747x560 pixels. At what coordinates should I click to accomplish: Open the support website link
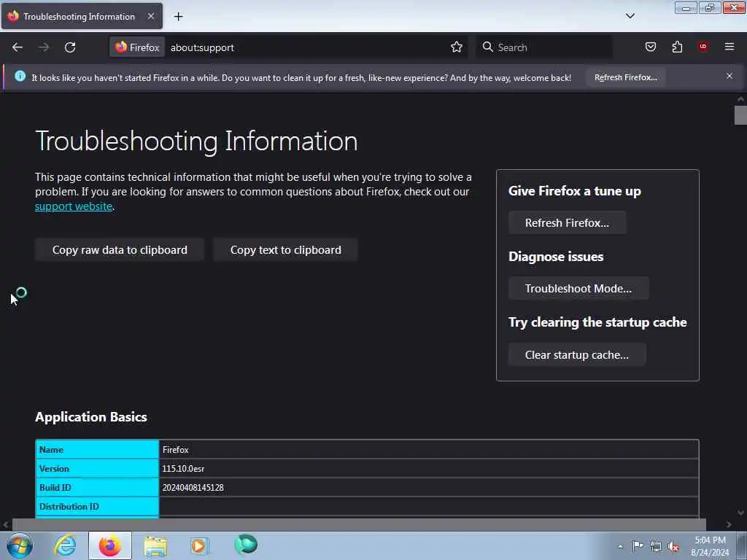point(74,206)
